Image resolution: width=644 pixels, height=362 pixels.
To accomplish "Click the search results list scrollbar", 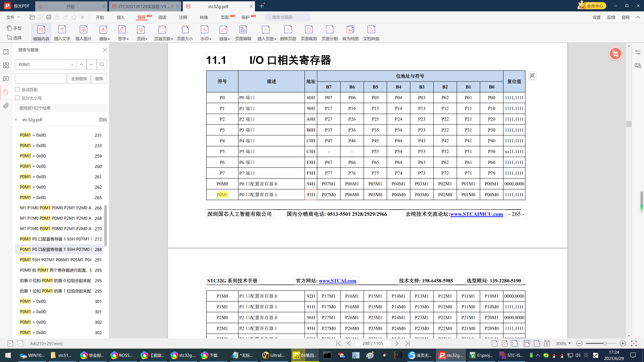I will 105,225.
